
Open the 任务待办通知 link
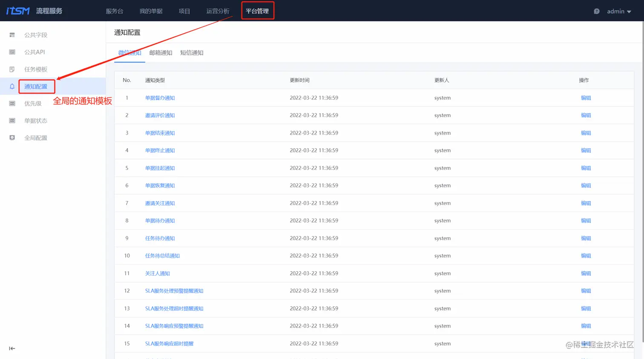(x=160, y=238)
